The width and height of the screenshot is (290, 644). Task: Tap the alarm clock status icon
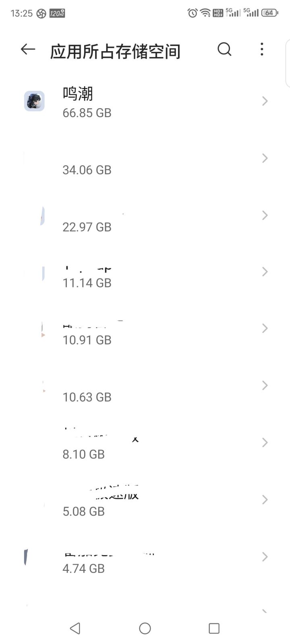coord(193,13)
